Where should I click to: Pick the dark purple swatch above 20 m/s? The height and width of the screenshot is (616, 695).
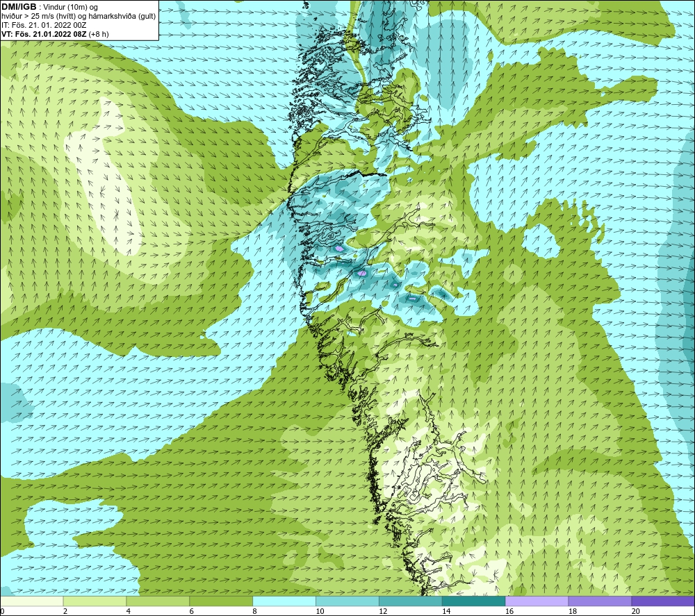663,601
